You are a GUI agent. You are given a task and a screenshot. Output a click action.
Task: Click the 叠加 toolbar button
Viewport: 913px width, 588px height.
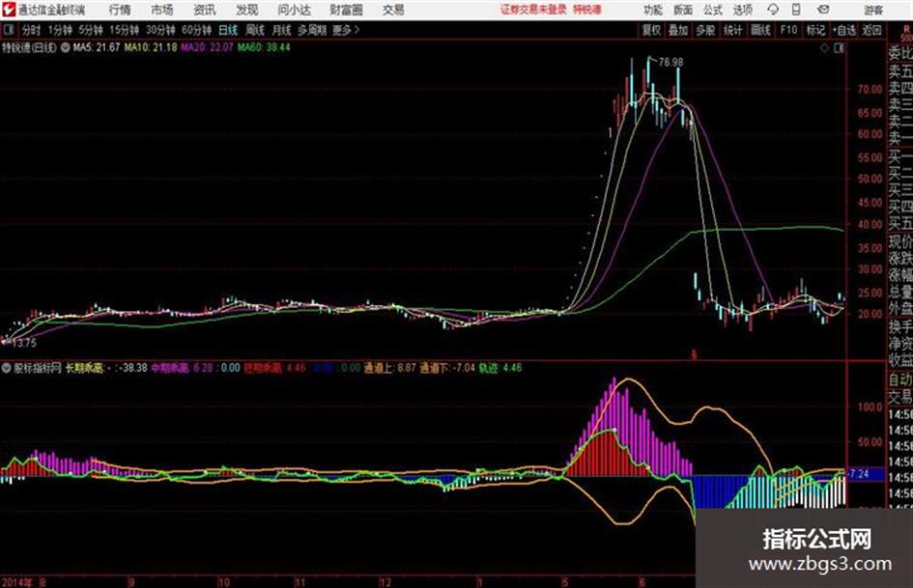point(678,30)
